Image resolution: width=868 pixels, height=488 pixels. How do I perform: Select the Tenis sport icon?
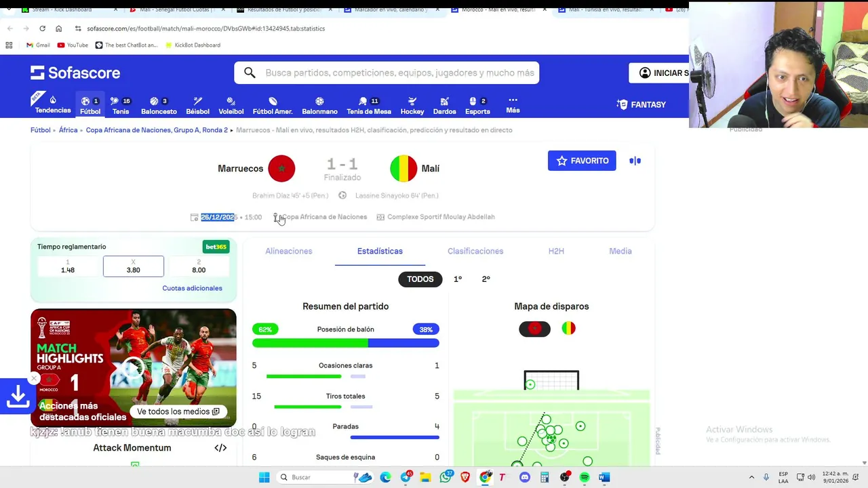[x=121, y=104]
